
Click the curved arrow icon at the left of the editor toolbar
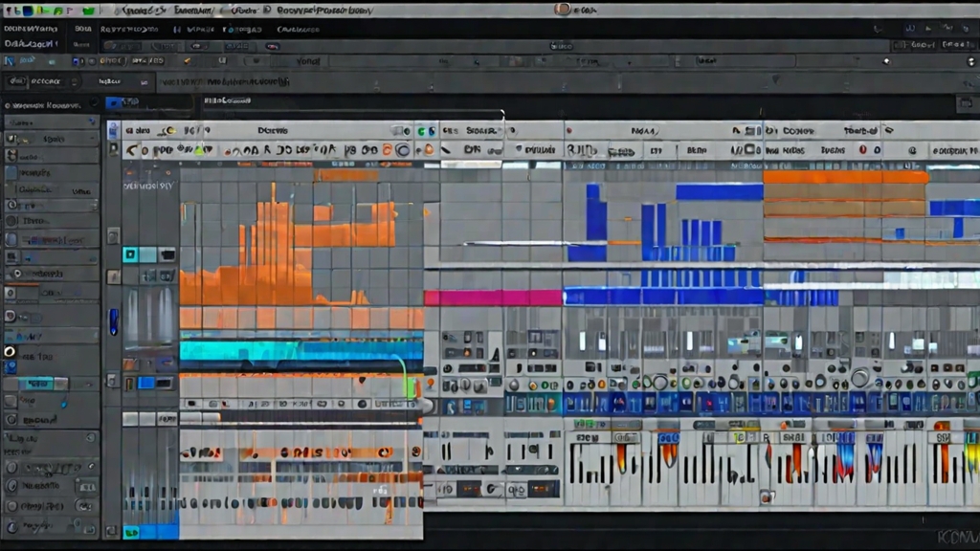(x=131, y=150)
